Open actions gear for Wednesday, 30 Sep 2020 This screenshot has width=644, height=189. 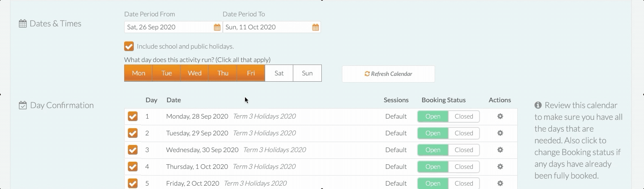(x=500, y=150)
